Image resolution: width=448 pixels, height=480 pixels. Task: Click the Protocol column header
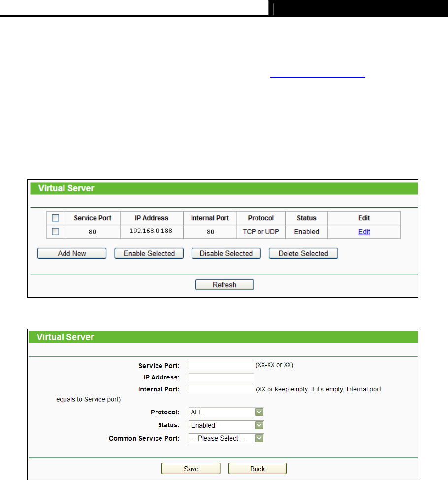[260, 218]
